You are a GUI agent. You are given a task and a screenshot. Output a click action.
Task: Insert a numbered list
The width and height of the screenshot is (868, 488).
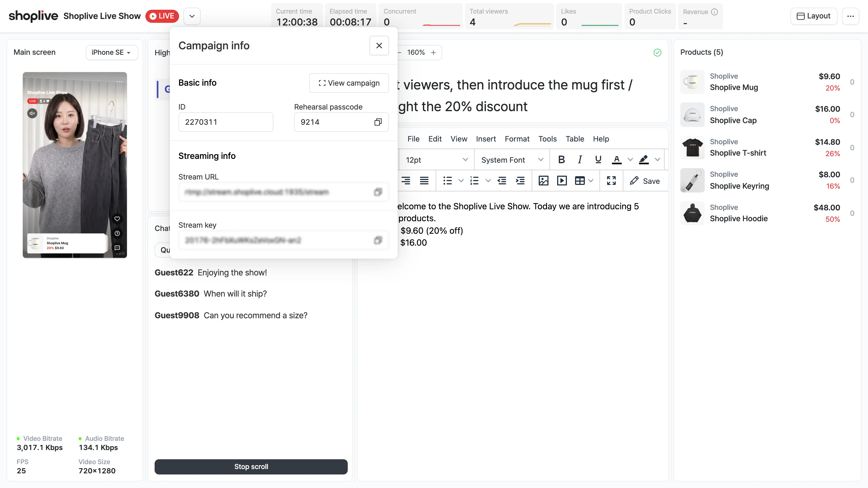point(474,181)
